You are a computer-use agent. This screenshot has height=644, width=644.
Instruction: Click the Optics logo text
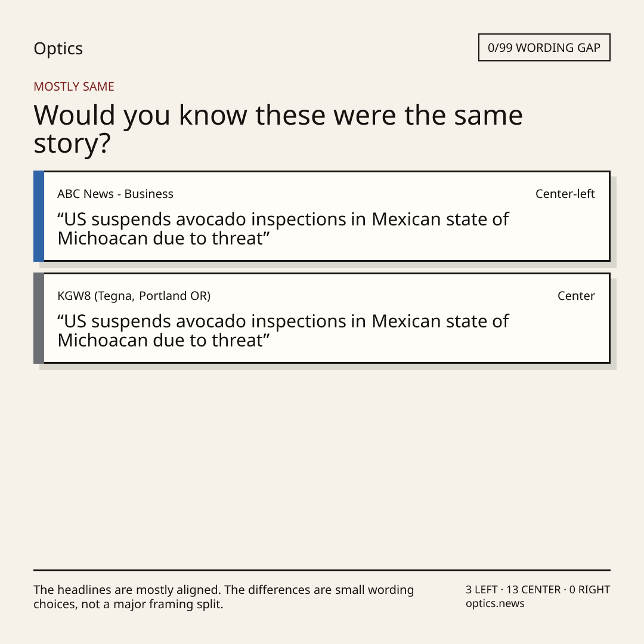(x=58, y=48)
